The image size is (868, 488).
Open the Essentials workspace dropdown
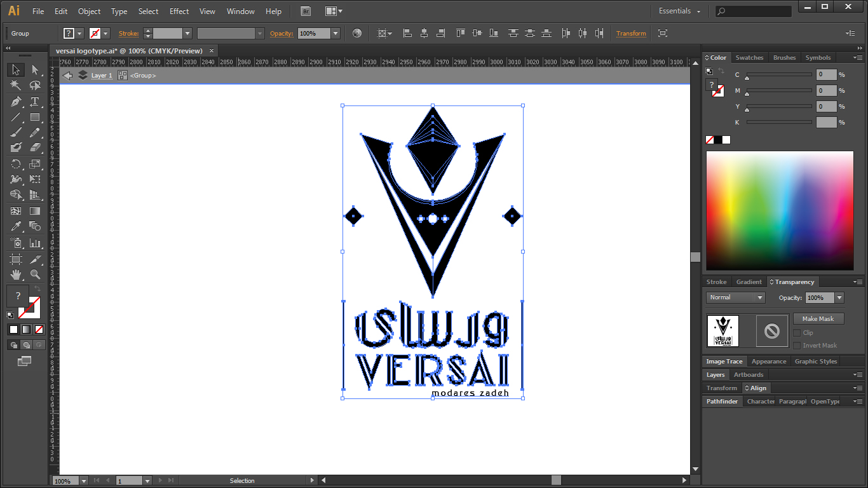(680, 11)
